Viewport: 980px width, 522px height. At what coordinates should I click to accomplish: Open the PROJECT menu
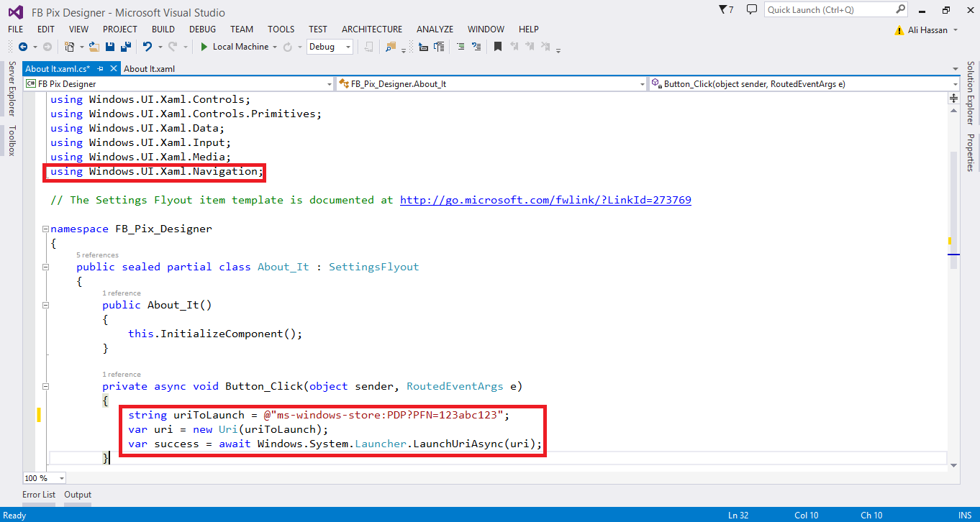(x=119, y=29)
